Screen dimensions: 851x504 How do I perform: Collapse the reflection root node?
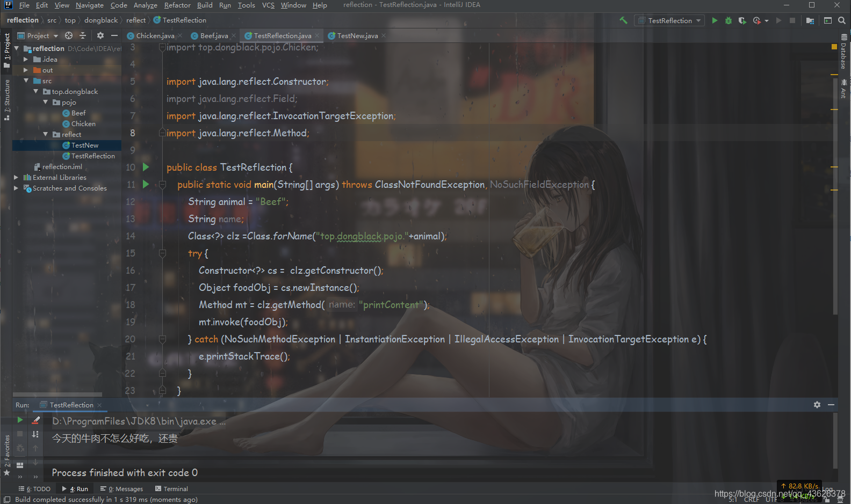pyautogui.click(x=17, y=48)
